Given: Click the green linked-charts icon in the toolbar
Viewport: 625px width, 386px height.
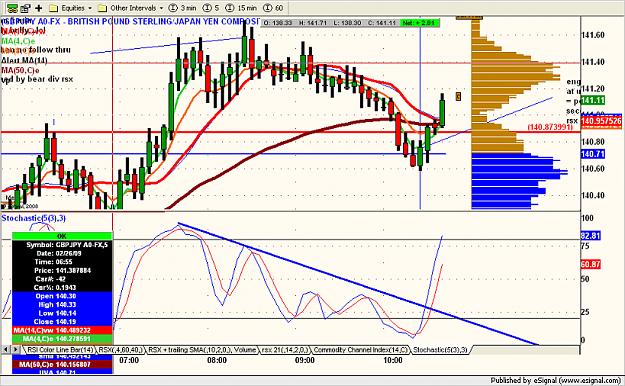Looking at the screenshot, I should 12,8.
